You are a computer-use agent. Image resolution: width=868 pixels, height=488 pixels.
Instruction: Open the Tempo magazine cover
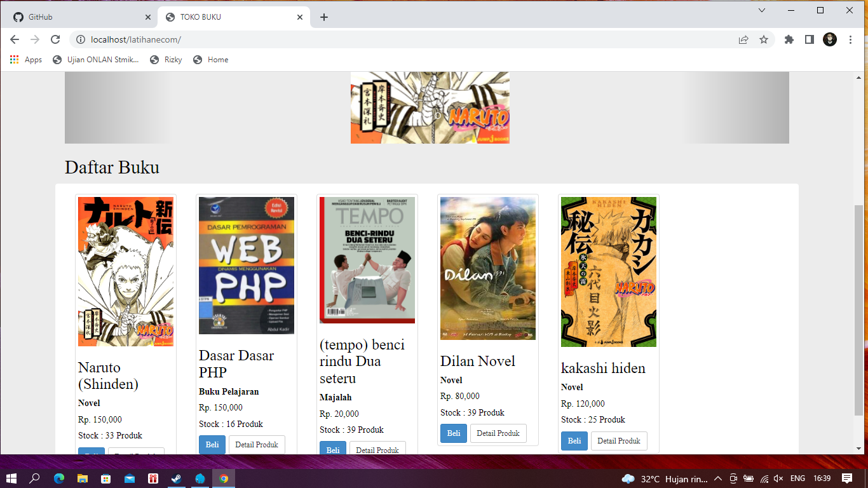coord(367,260)
